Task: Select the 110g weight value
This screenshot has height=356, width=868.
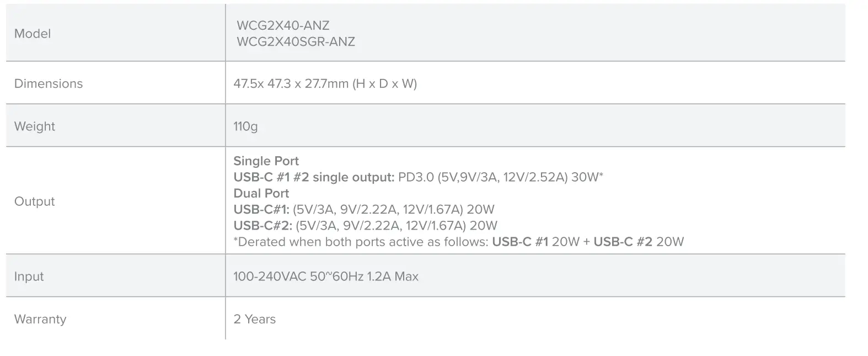Action: pos(245,126)
